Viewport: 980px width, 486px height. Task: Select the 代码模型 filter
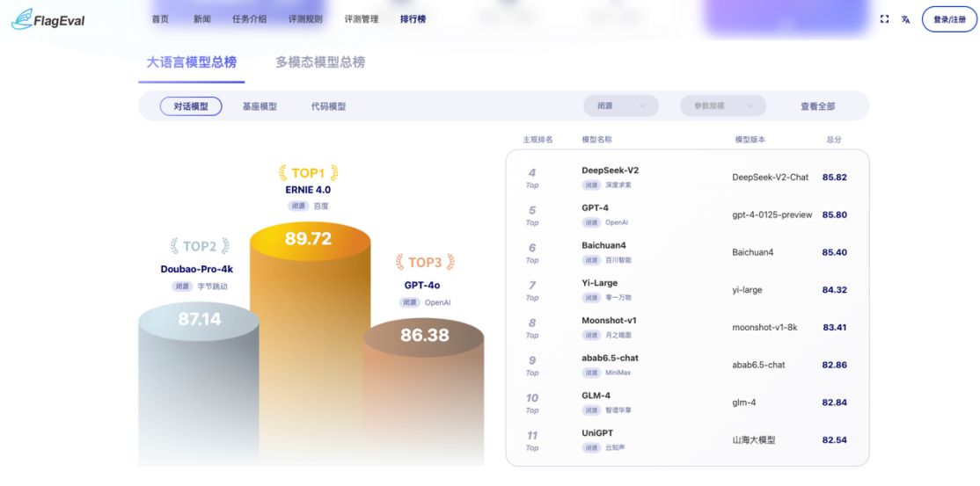point(328,107)
